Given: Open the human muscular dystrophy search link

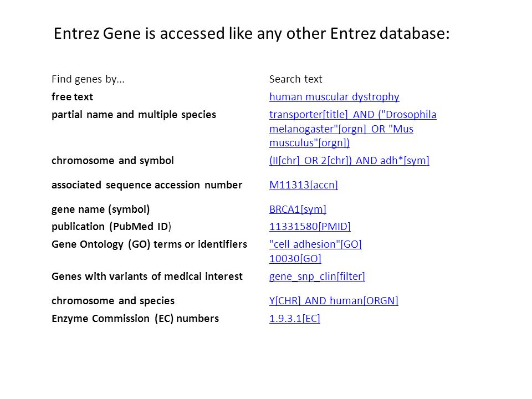Looking at the screenshot, I should 334,97.
